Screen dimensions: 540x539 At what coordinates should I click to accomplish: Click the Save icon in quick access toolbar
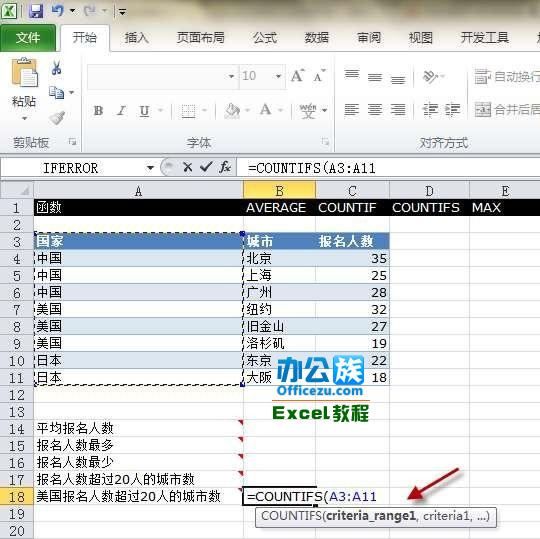[x=36, y=11]
